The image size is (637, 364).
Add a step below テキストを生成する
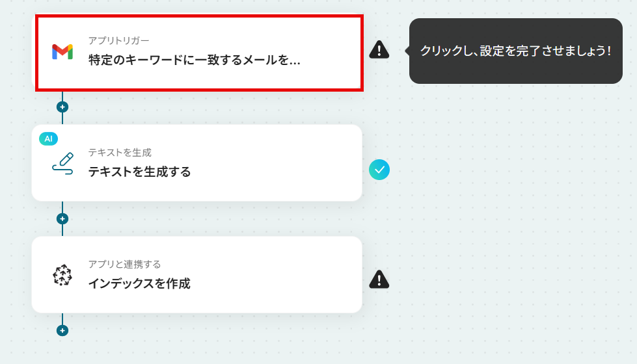tap(62, 218)
